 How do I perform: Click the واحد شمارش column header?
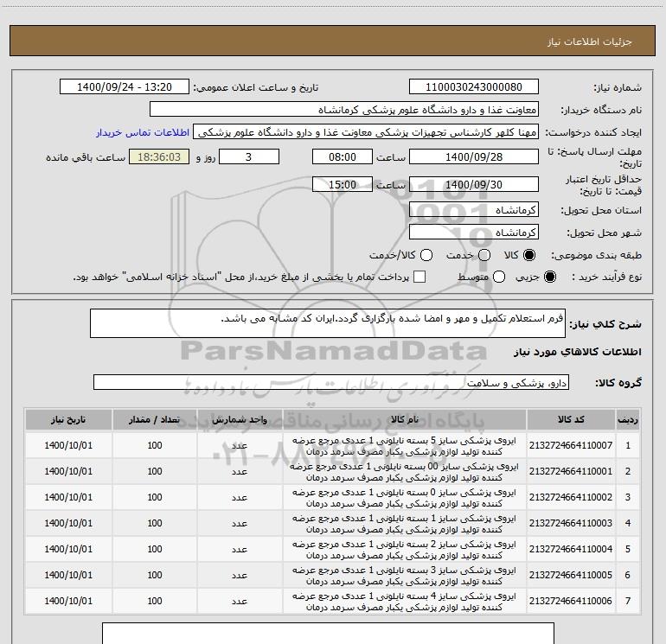(240, 420)
